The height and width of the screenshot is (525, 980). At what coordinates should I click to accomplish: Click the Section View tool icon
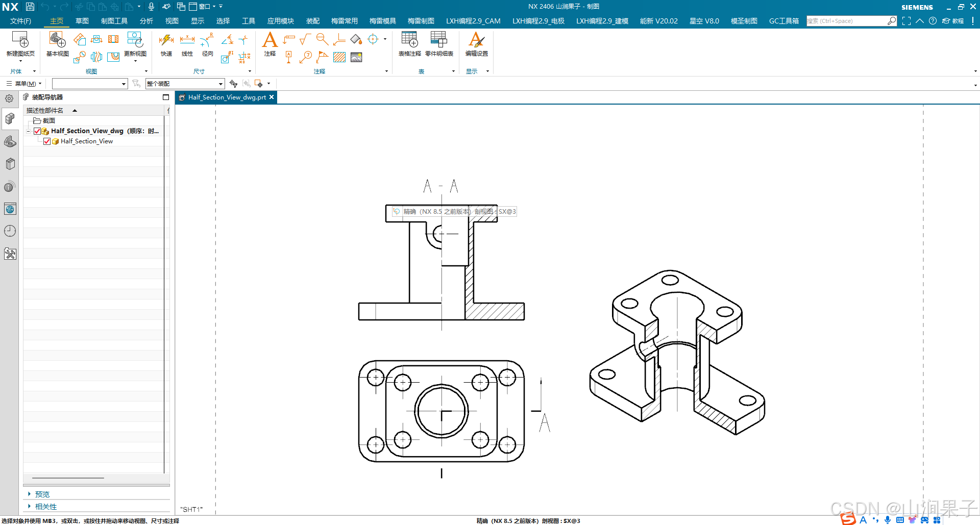click(113, 39)
